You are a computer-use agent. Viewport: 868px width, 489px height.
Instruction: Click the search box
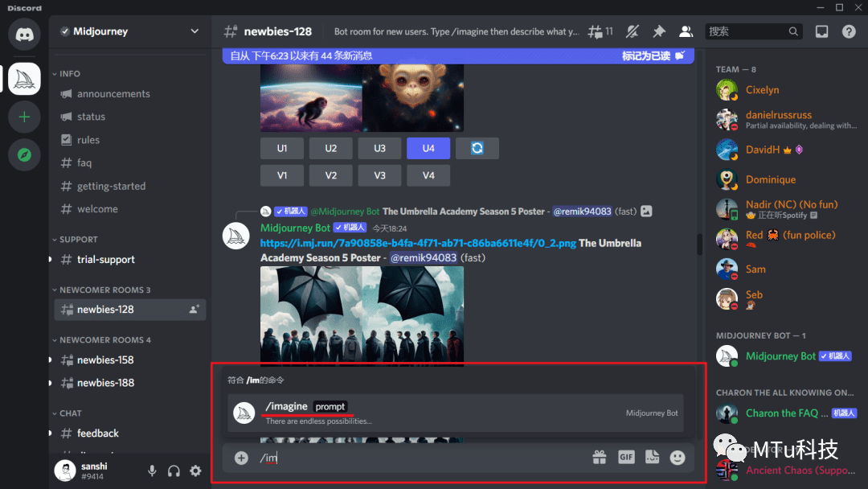[753, 31]
